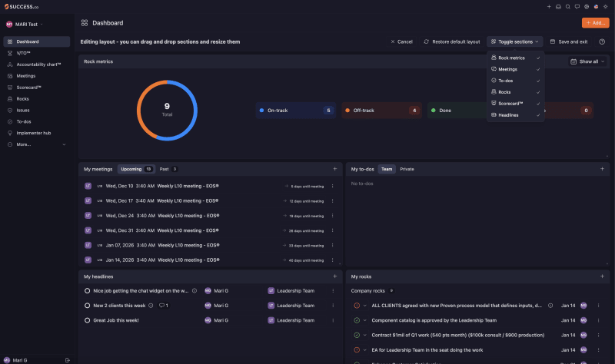Select the Private to-dos tab
Screen dimensions: 615x364
pyautogui.click(x=407, y=169)
